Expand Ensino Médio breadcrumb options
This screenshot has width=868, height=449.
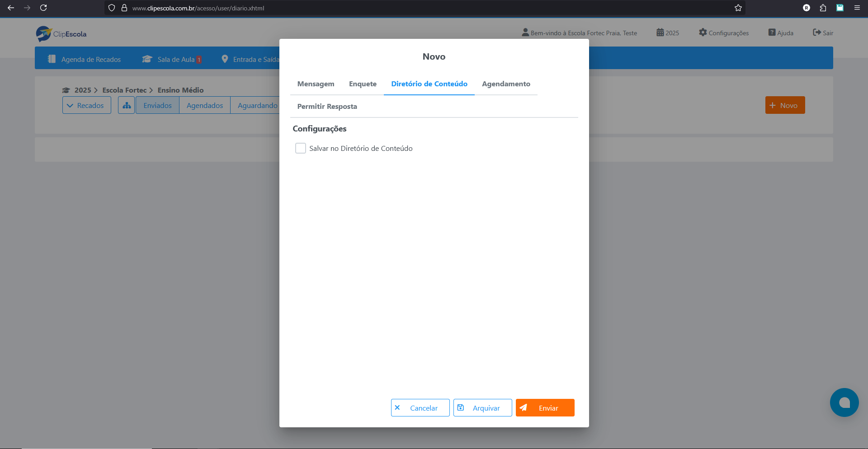180,89
